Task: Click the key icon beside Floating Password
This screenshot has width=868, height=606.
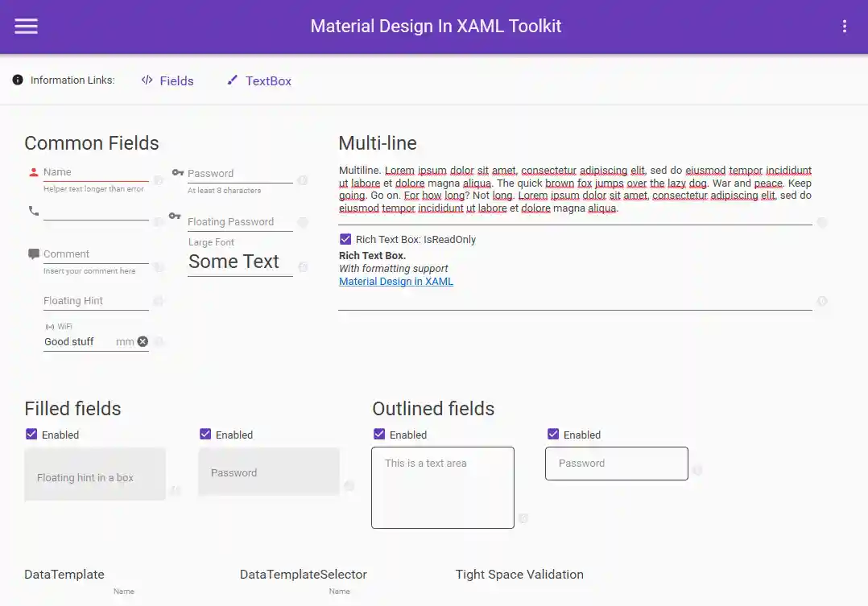Action: tap(175, 216)
